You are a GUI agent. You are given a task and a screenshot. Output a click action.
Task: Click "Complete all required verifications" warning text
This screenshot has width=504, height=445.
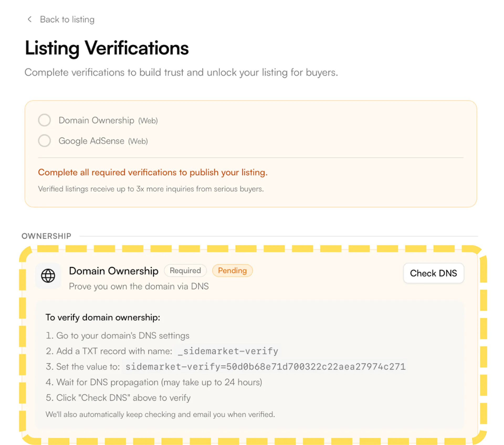point(153,172)
